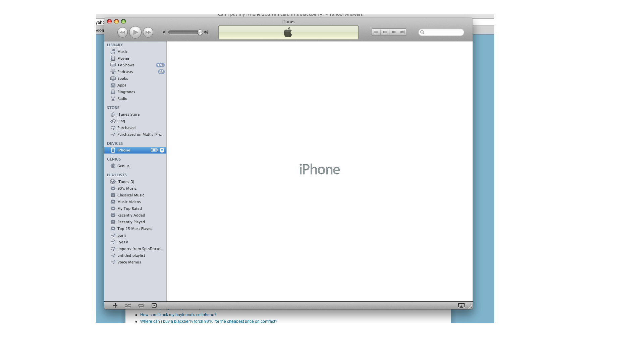Open the EyeTV playlist

(135, 242)
